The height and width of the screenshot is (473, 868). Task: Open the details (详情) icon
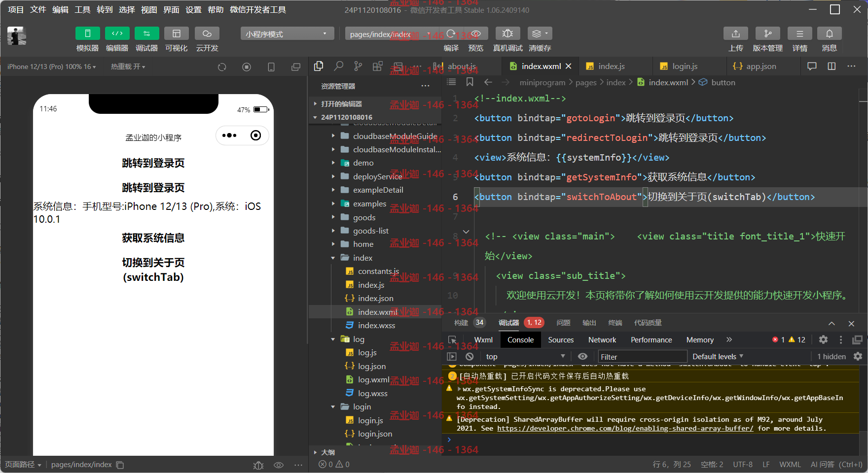coord(800,34)
